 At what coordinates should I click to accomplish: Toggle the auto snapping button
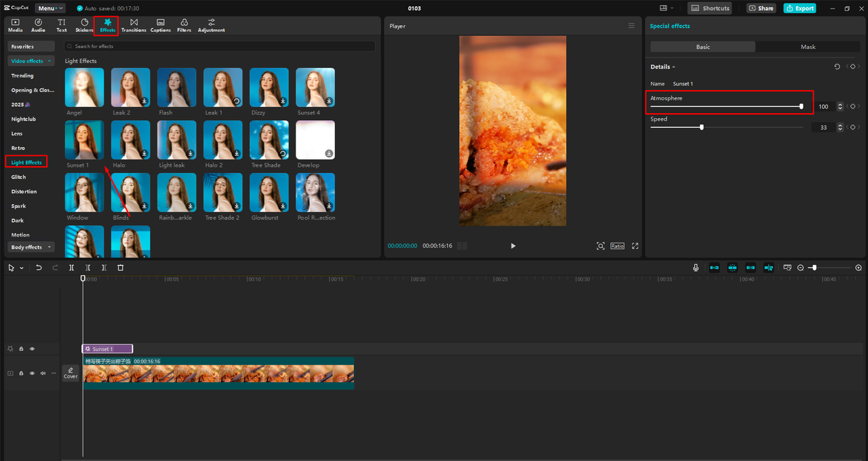point(732,268)
